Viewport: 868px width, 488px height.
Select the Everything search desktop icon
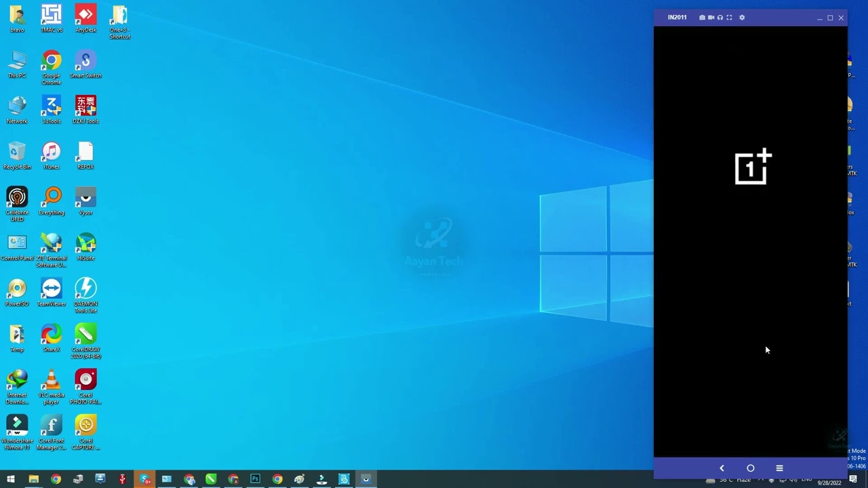pos(52,202)
